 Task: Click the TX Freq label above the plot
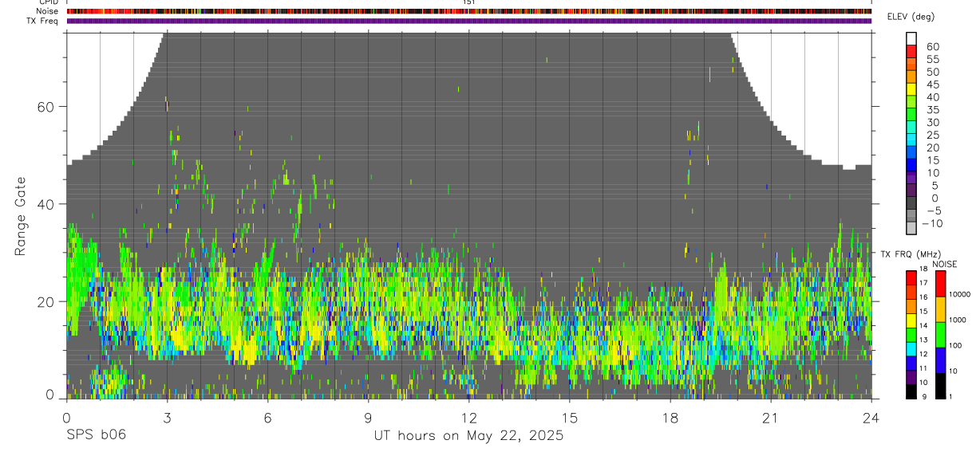(43, 21)
